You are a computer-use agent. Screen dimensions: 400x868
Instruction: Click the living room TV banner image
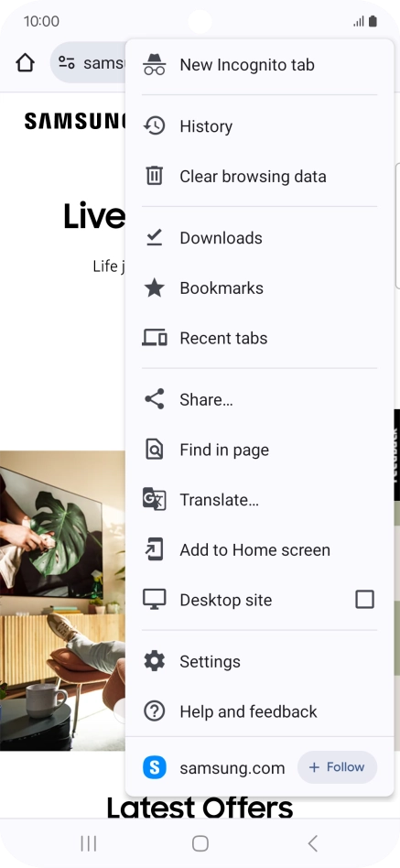pyautogui.click(x=62, y=600)
